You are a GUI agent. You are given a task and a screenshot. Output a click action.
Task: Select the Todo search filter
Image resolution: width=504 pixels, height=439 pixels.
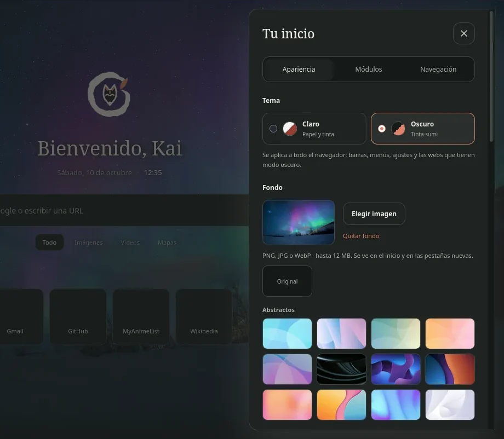point(49,242)
